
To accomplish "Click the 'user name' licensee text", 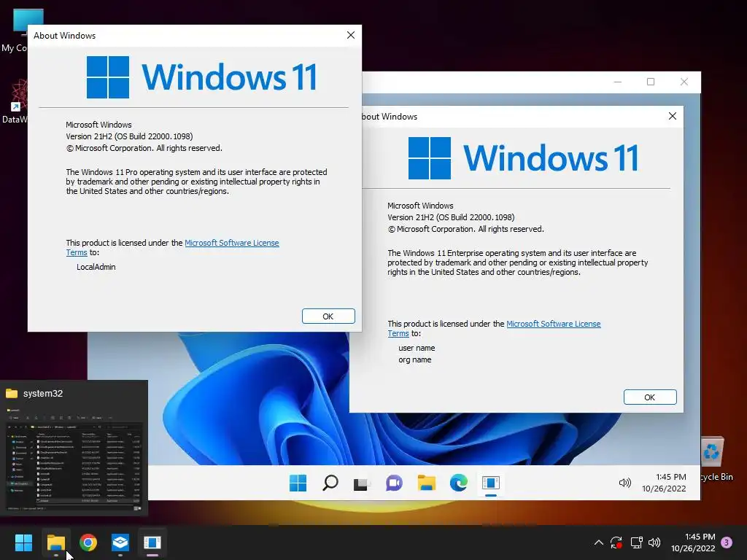I will pos(417,348).
